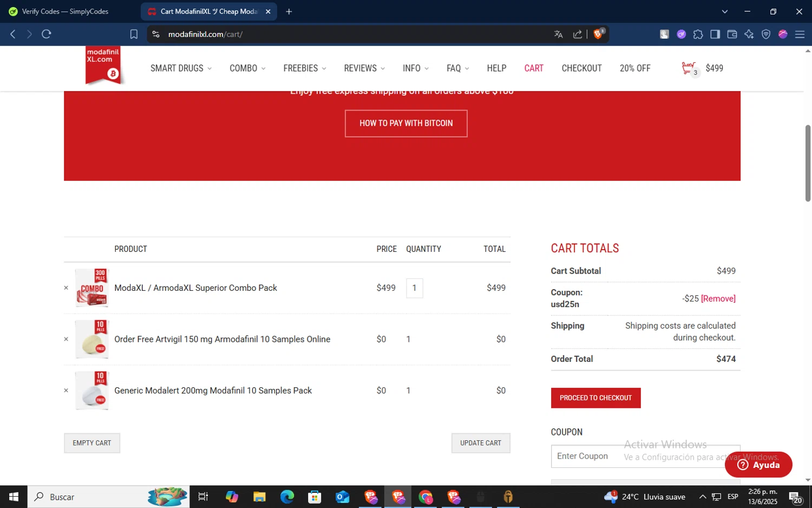This screenshot has height=508, width=812.
Task: Click the Update Cart button
Action: (481, 443)
